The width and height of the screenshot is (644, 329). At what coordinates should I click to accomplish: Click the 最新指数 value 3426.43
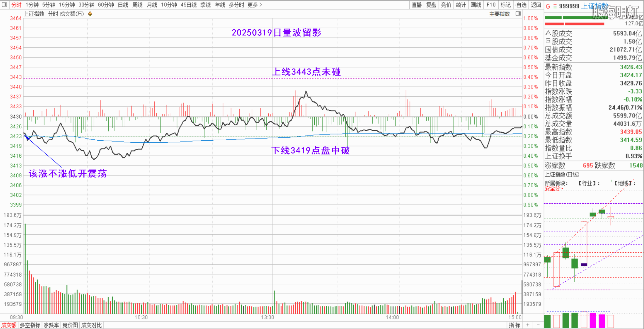click(631, 67)
